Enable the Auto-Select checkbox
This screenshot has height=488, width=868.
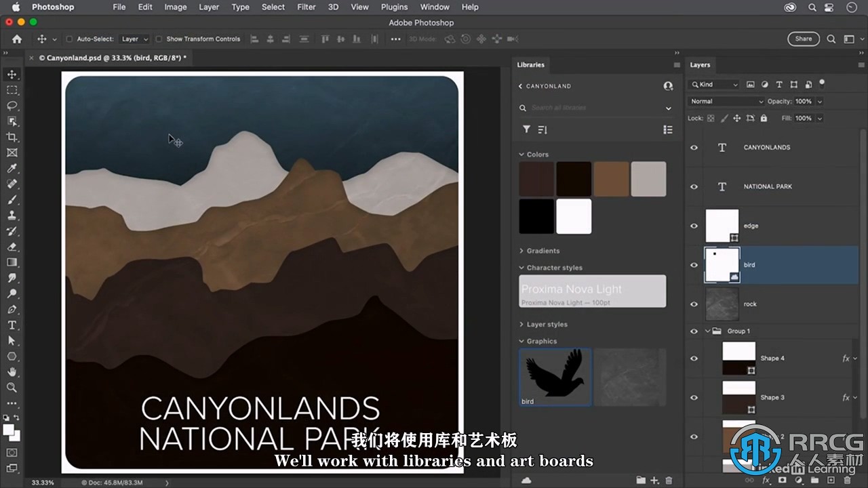[x=69, y=39]
